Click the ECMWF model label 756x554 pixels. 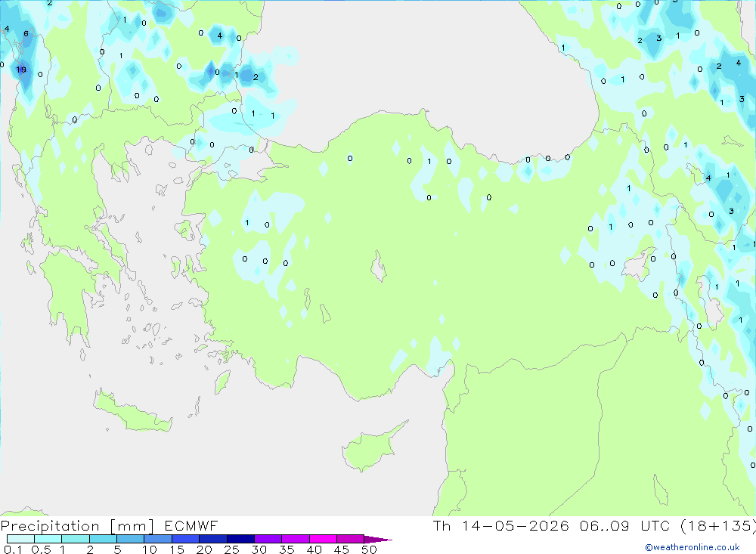point(191,525)
